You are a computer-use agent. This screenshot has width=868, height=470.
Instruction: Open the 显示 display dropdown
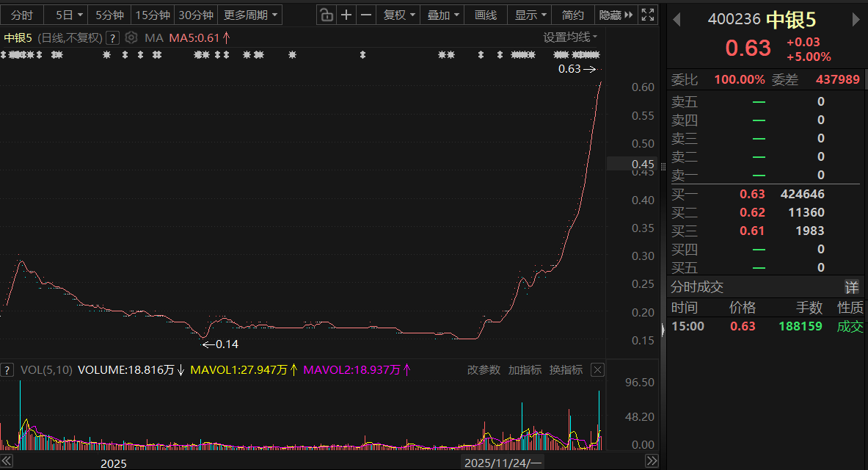click(x=530, y=15)
